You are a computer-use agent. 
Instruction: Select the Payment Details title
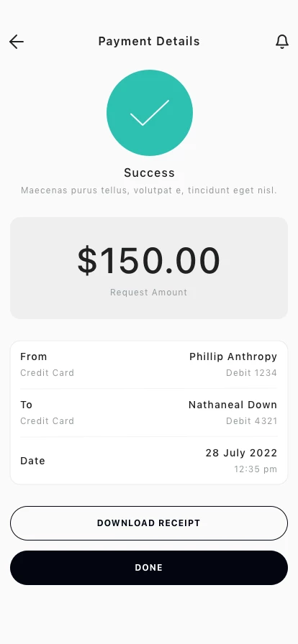(x=149, y=42)
